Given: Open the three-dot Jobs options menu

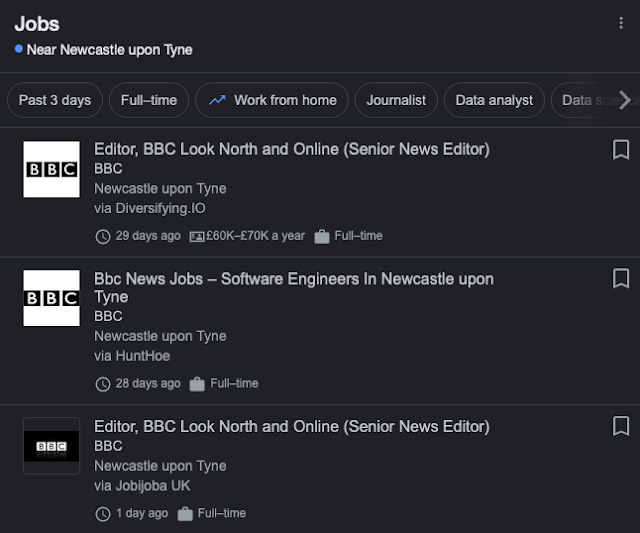Looking at the screenshot, I should click(x=621, y=23).
